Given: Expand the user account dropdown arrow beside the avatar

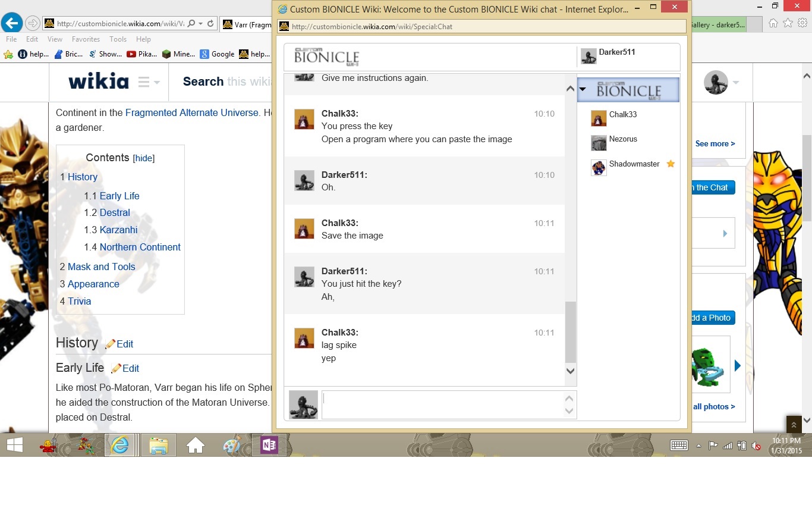Looking at the screenshot, I should [x=736, y=82].
